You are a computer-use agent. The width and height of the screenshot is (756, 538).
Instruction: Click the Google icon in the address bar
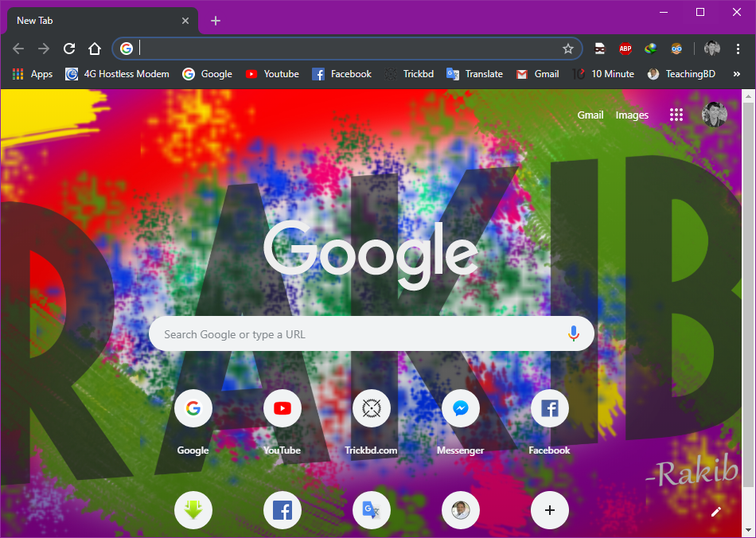coord(127,49)
